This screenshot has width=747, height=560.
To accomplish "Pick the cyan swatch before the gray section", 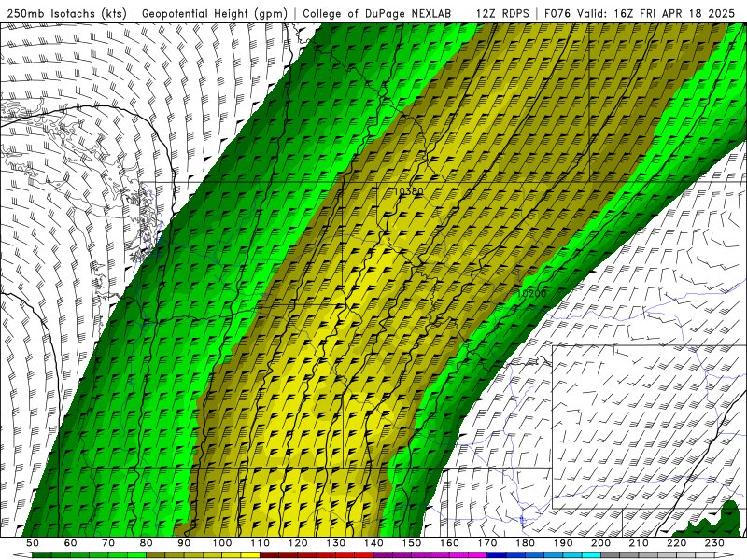I will [x=591, y=555].
